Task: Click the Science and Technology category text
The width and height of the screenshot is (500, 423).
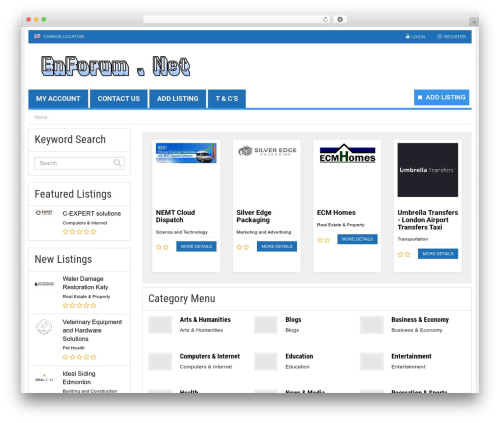Action: [182, 232]
